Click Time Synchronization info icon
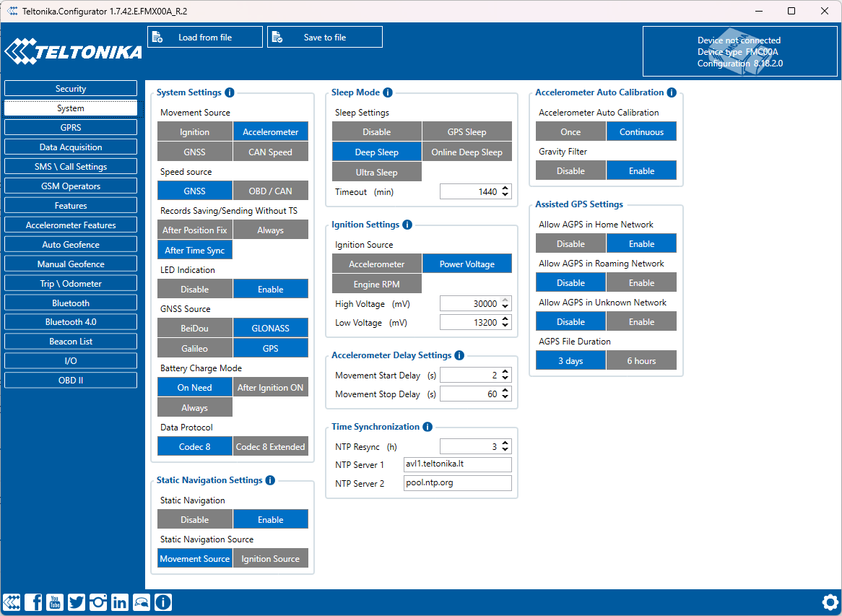The height and width of the screenshot is (616, 842). click(427, 427)
